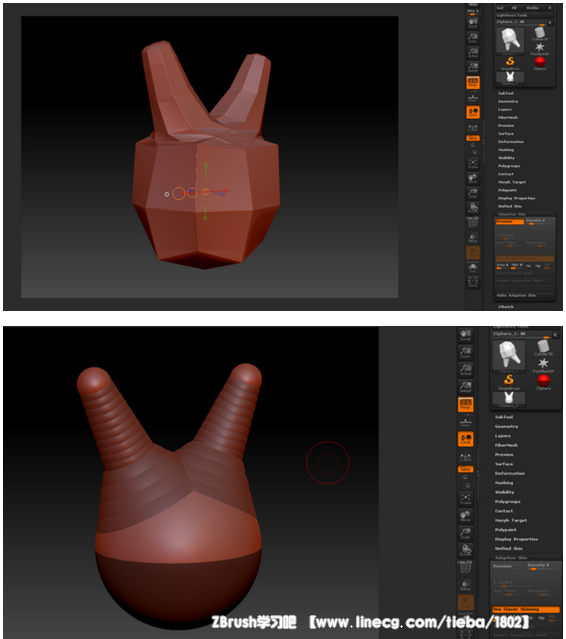Click Lightbox Tools button in the upper screenshot
Viewport: 566px width, 639px height.
(x=523, y=15)
